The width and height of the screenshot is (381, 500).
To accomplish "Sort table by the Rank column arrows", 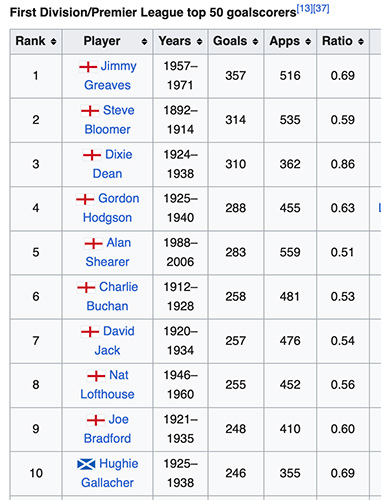I will pos(53,42).
